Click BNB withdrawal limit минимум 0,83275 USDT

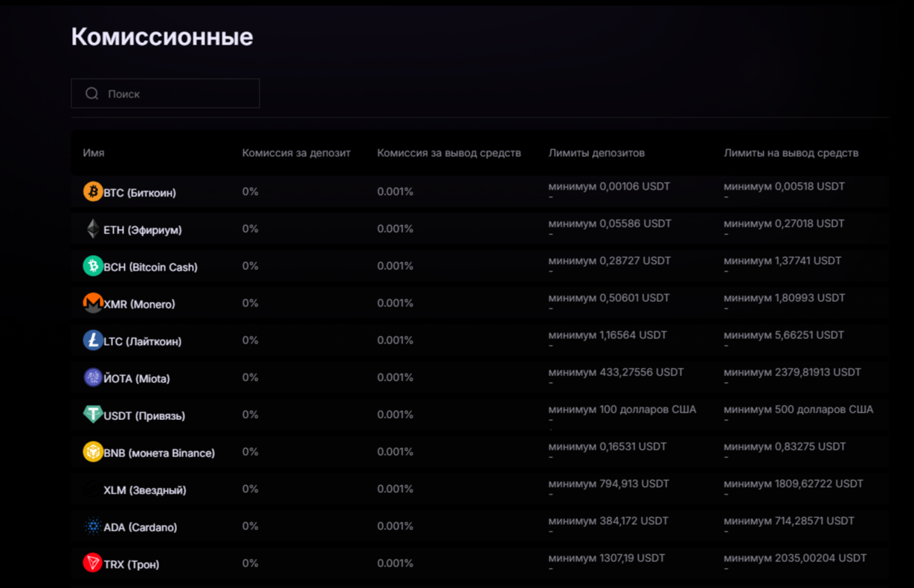785,447
